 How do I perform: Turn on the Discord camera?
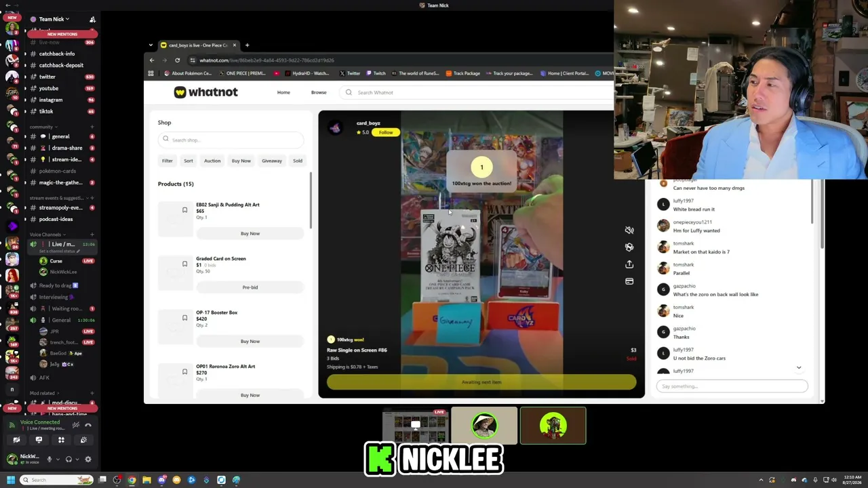click(x=16, y=441)
